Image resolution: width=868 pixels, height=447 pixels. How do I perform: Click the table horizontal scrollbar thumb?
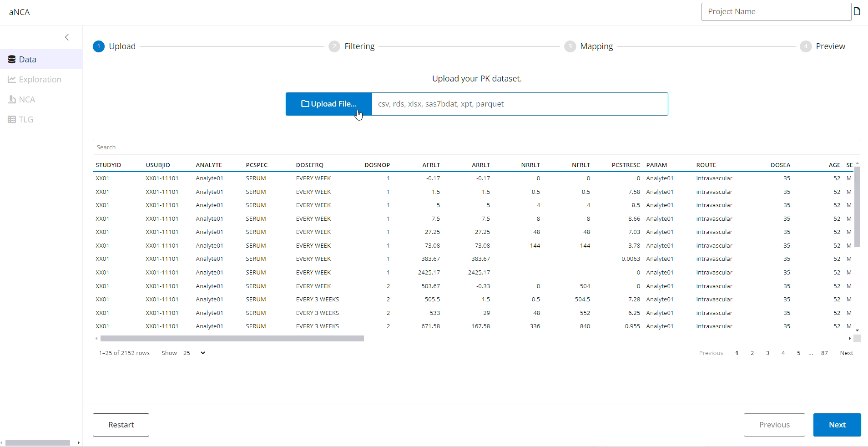click(232, 339)
